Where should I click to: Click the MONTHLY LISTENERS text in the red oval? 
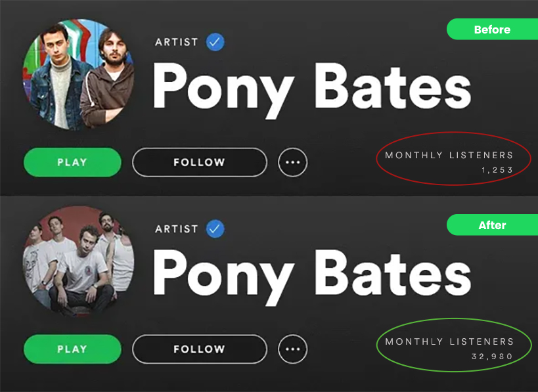click(449, 156)
